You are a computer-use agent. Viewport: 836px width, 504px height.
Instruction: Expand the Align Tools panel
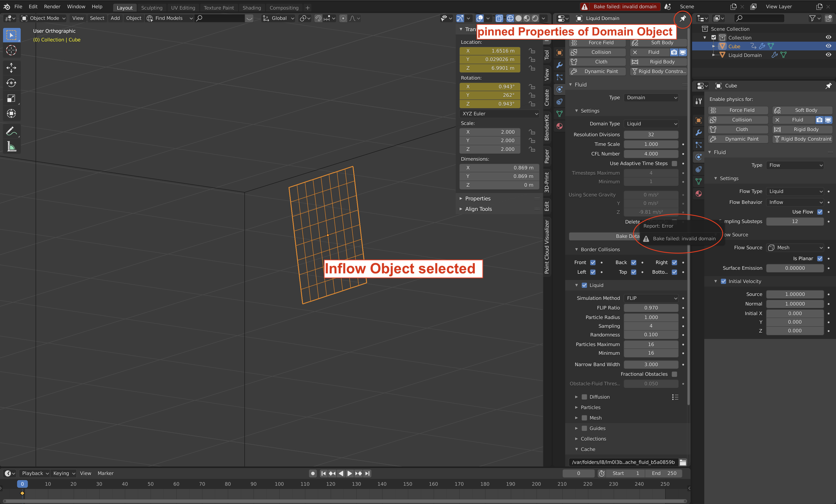pyautogui.click(x=478, y=209)
